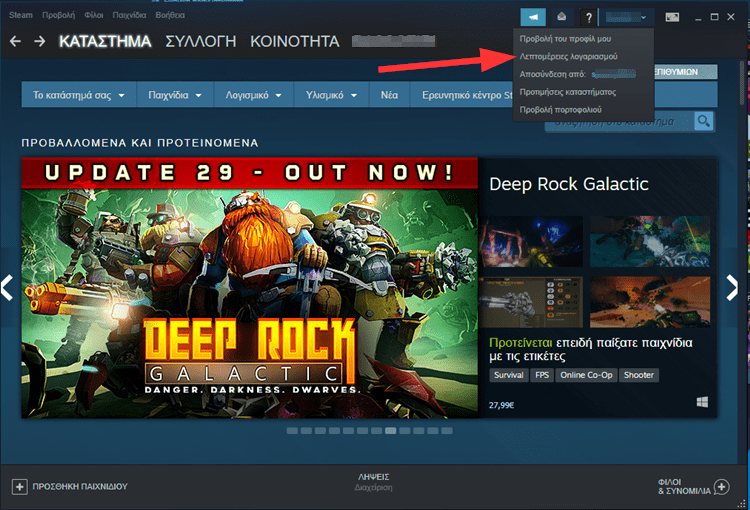750x510 pixels.
Task: Select the highlighted carousel page dot
Action: (x=390, y=431)
